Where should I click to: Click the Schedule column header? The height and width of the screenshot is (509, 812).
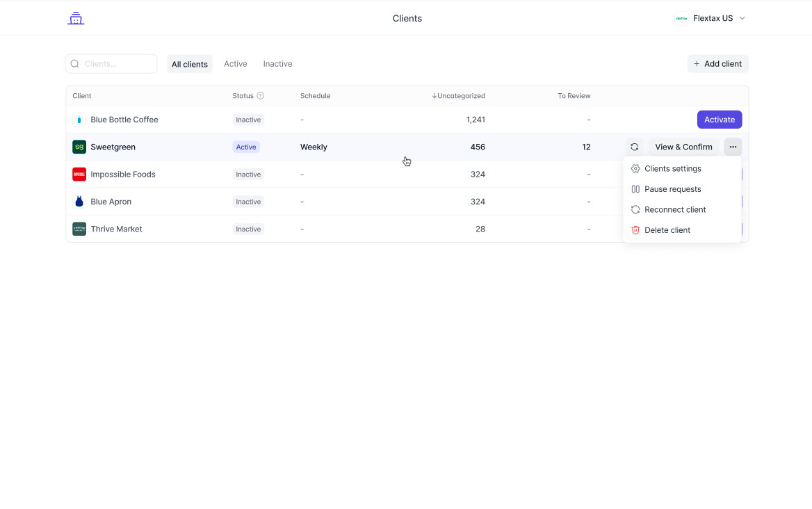[316, 96]
